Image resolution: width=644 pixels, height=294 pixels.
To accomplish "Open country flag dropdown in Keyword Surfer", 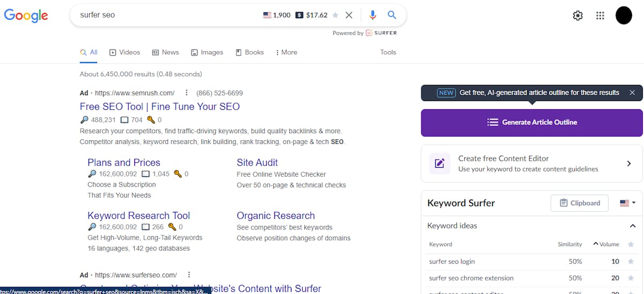I will tap(627, 203).
